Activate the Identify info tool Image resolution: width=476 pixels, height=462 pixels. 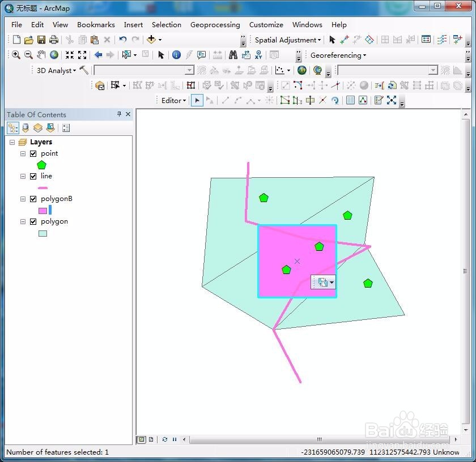(x=176, y=55)
